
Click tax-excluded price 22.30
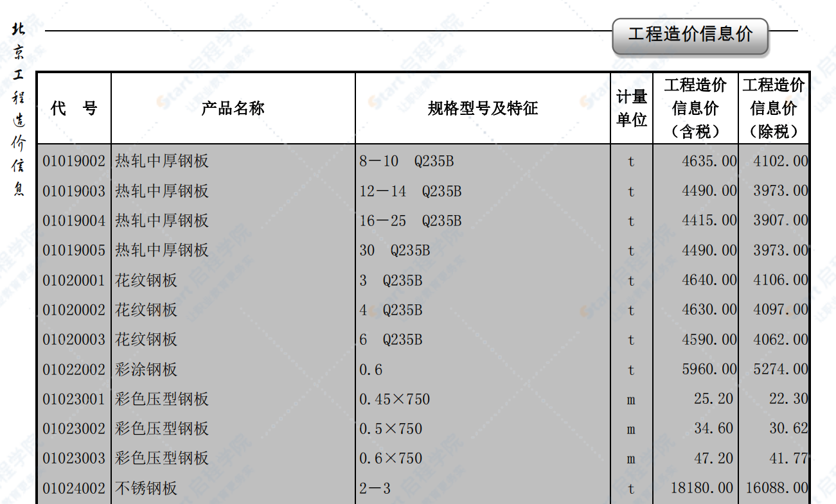[788, 399]
